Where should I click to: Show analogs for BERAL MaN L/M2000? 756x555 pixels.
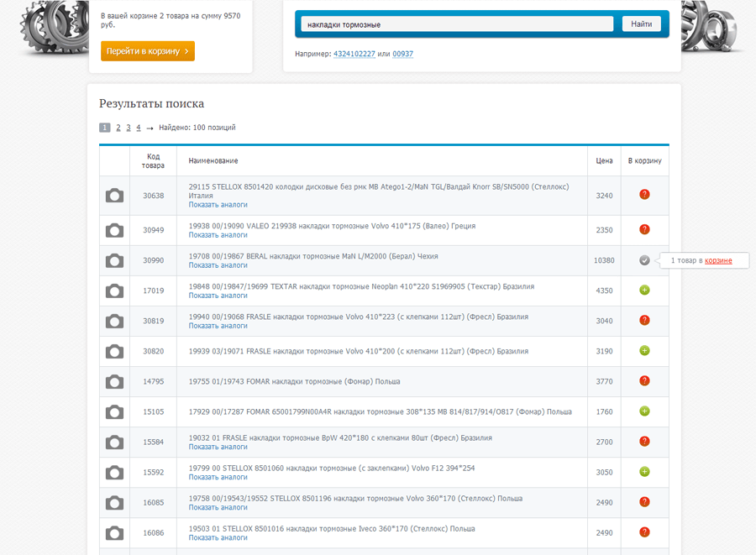218,265
